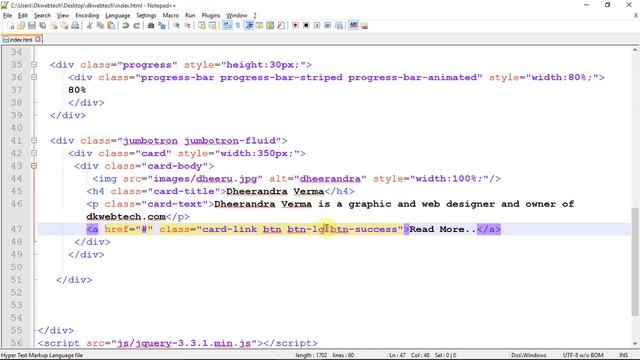Click 'images/dheeru.jpg' path on line 44
Image resolution: width=640 pixels, height=360 pixels.
[x=205, y=178]
